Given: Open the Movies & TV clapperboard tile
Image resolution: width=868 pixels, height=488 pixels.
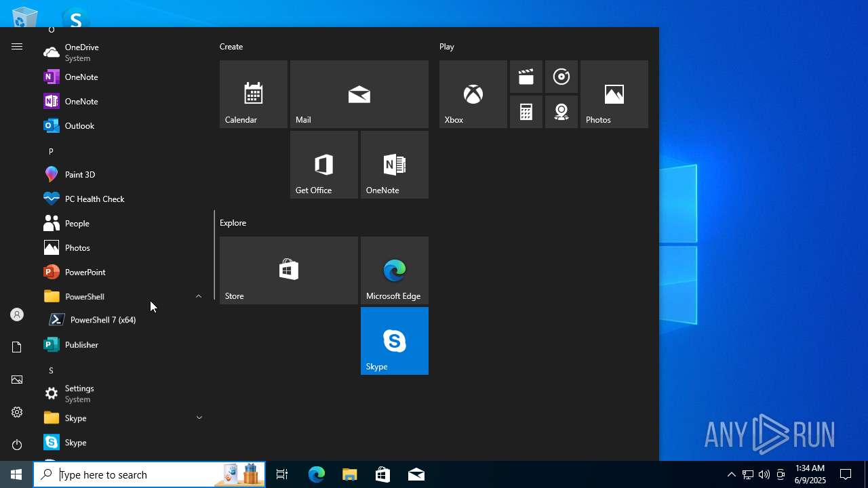Looking at the screenshot, I should click(526, 77).
